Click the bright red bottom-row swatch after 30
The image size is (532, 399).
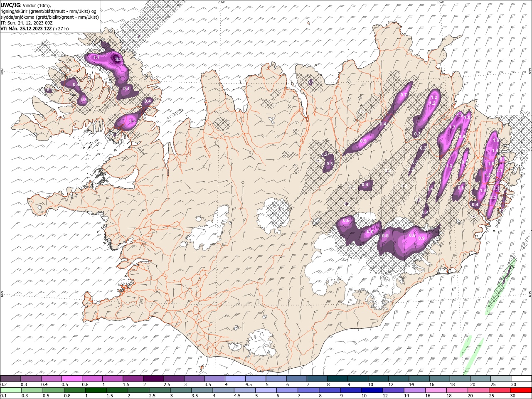521,390
